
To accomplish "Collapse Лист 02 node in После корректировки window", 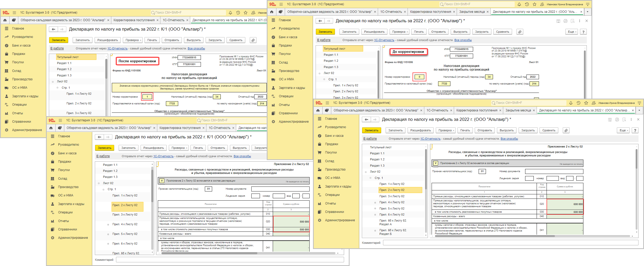I will (x=53, y=82).
